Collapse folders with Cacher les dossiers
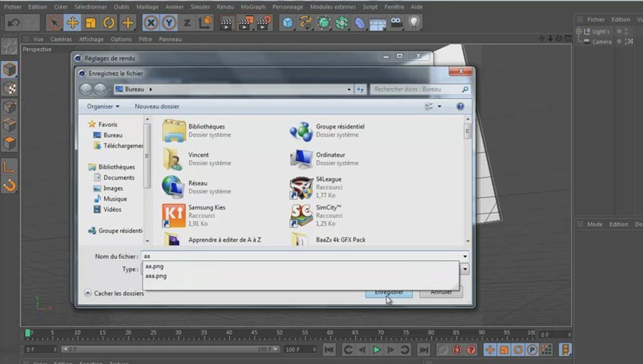Screen dimensions: 643x364 click(114, 293)
